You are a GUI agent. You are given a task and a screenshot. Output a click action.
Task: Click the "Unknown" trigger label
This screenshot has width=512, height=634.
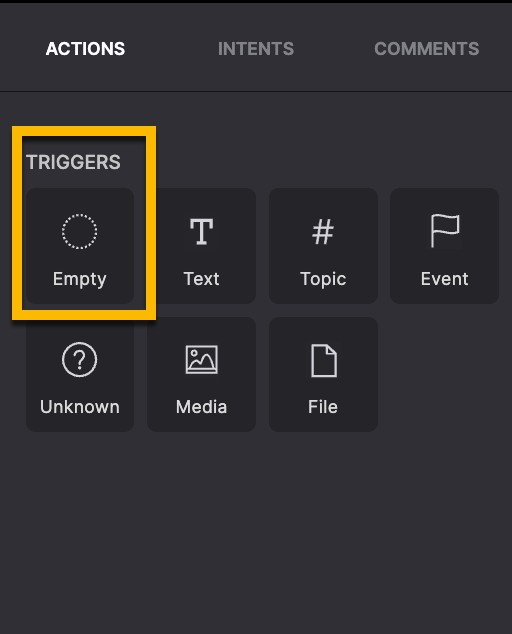(80, 407)
